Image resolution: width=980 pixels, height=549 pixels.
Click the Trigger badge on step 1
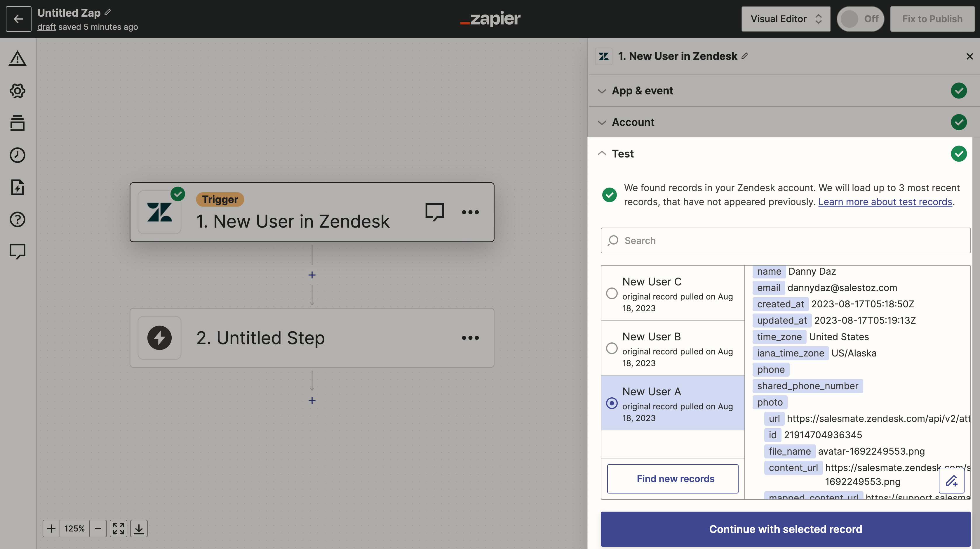tap(220, 199)
